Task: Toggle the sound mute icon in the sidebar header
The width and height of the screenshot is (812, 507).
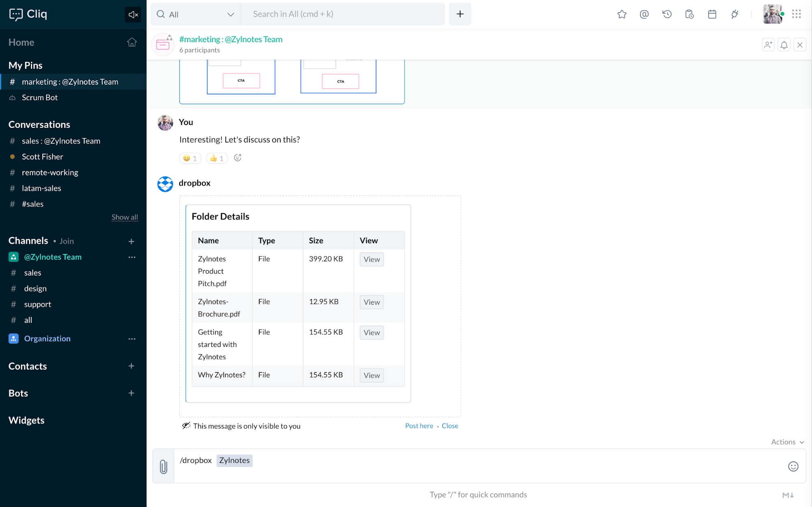Action: coord(133,15)
